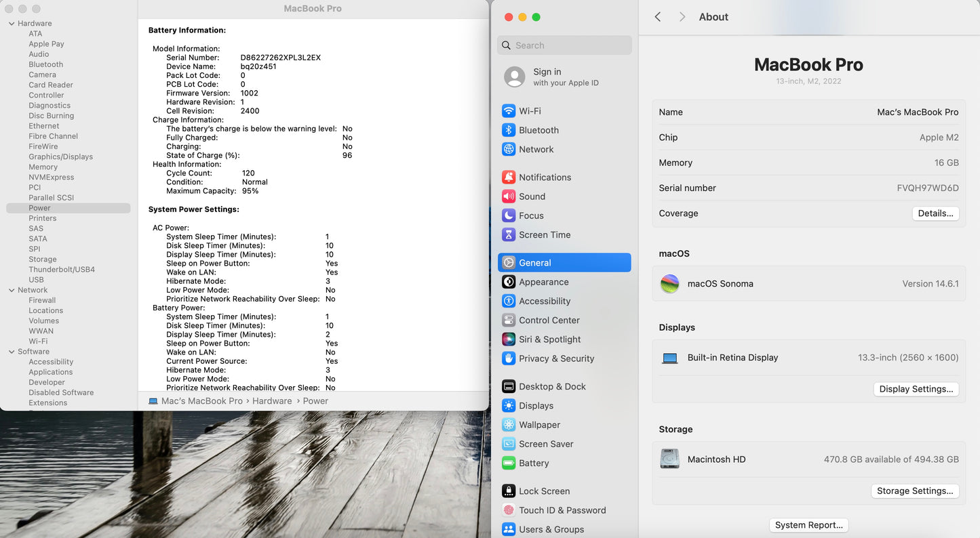The height and width of the screenshot is (538, 980).
Task: Select the Touch ID & Password fingerprint icon
Action: pos(509,510)
